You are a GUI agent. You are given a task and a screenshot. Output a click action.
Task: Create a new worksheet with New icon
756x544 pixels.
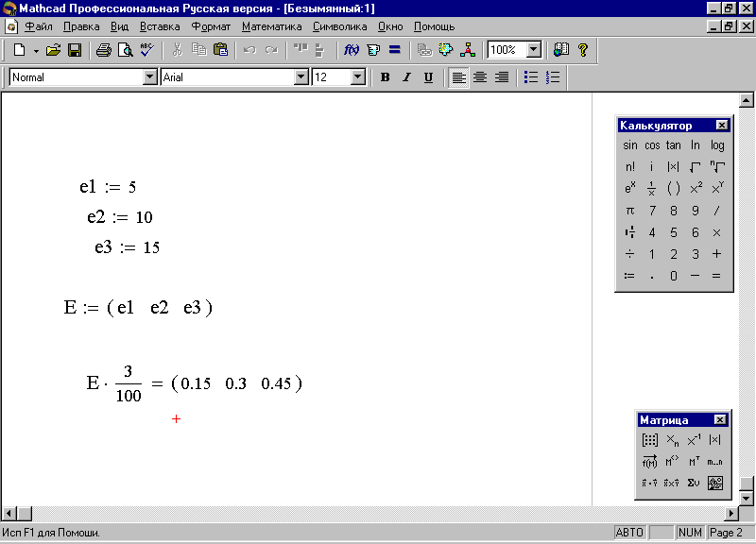click(x=19, y=50)
